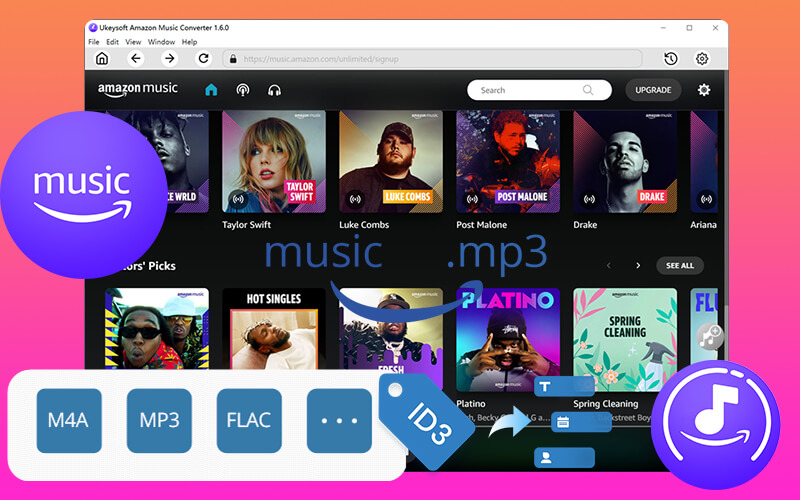
Task: Open converter settings gear in the toolbar
Action: [x=702, y=59]
